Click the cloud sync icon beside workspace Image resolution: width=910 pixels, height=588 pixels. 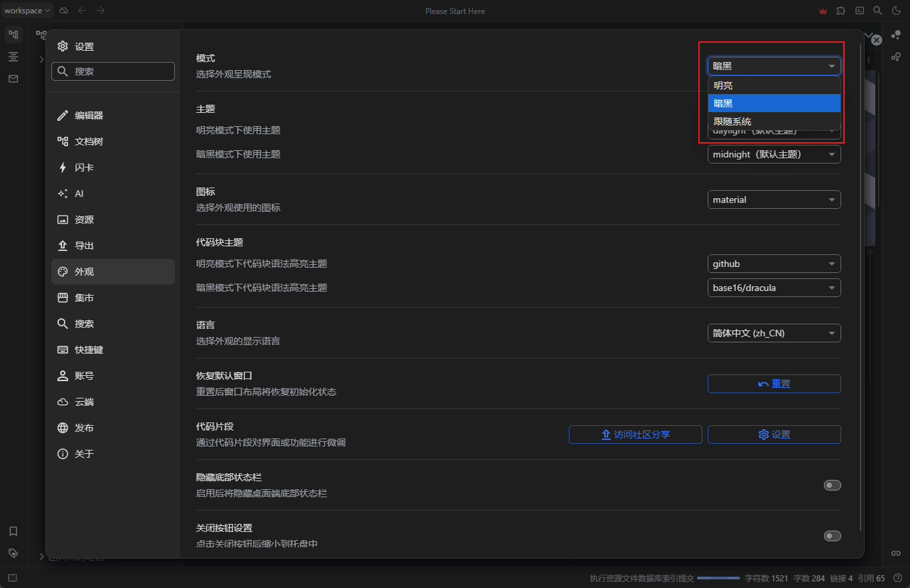click(64, 11)
